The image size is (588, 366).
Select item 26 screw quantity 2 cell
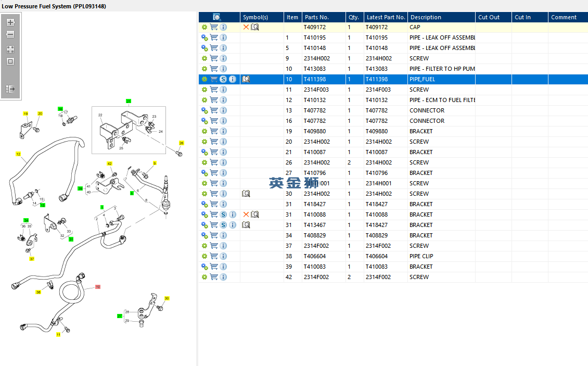355,162
